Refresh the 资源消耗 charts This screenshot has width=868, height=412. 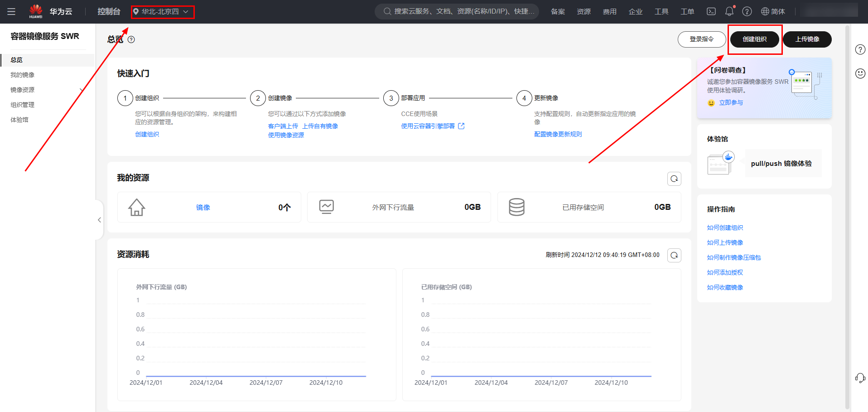click(674, 255)
